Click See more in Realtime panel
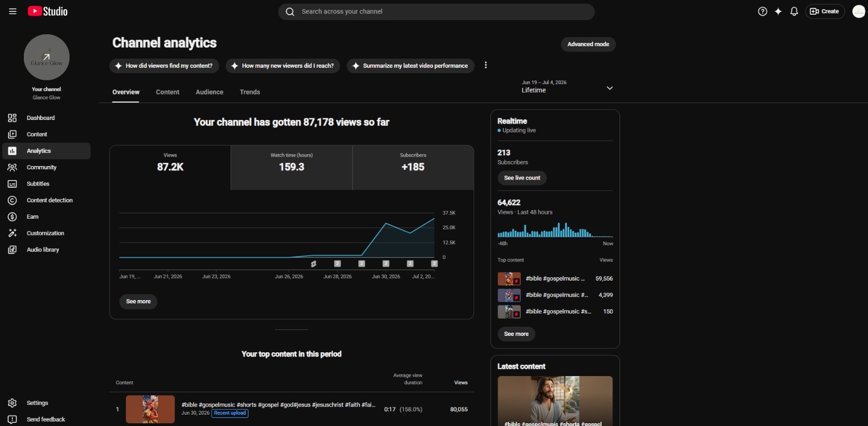Image resolution: width=868 pixels, height=426 pixels. click(516, 334)
